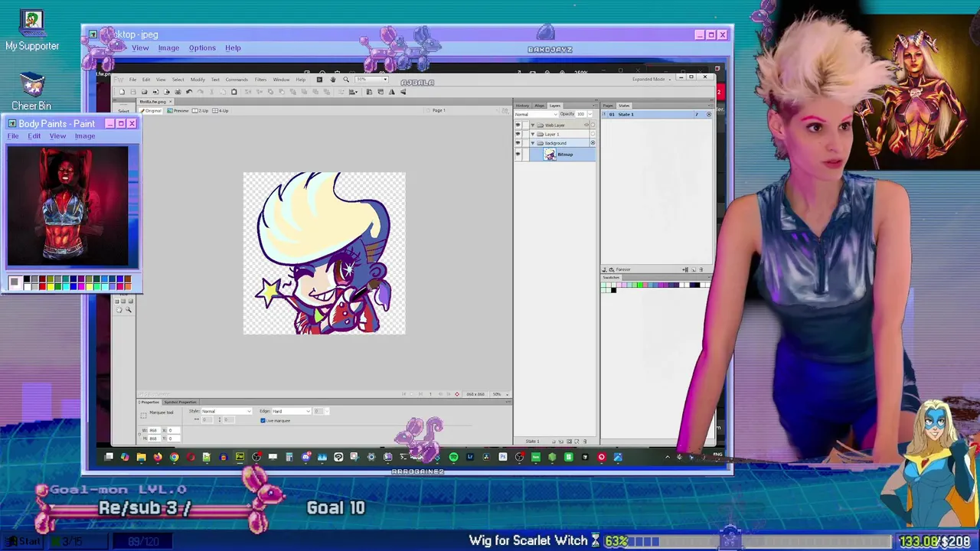Open the marquee Style Normal dropdown

click(227, 411)
